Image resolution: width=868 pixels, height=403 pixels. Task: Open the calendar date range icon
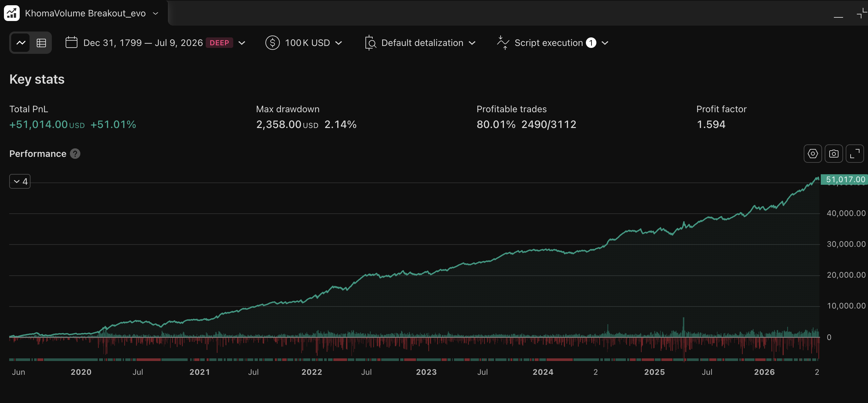point(72,42)
